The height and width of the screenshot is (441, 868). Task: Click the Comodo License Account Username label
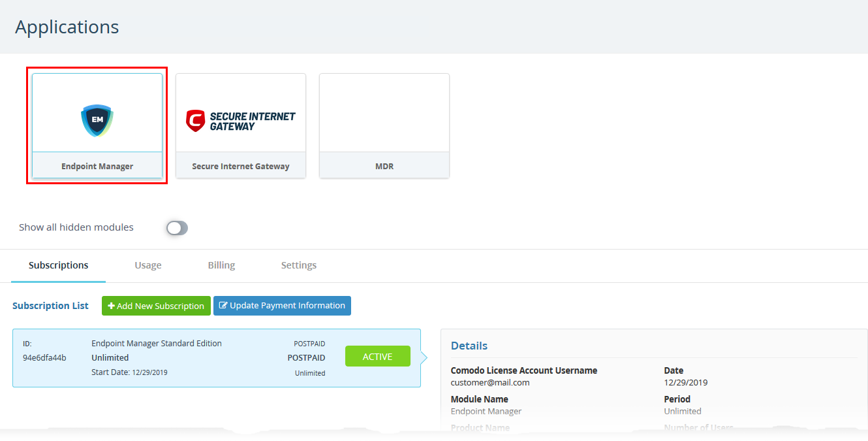click(524, 370)
